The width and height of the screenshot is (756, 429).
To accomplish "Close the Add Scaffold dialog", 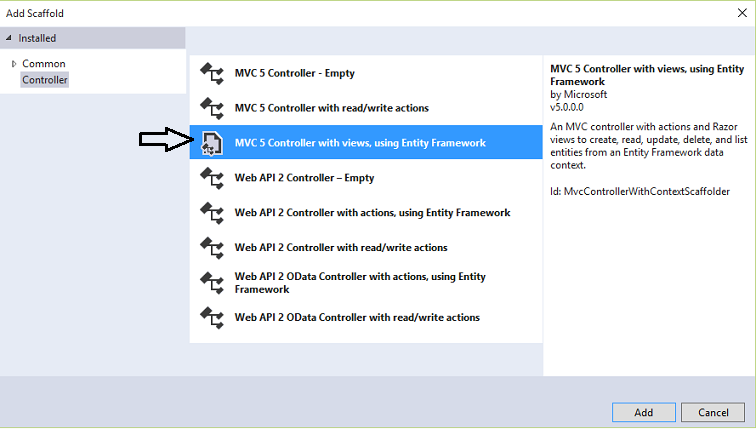I will tap(742, 13).
